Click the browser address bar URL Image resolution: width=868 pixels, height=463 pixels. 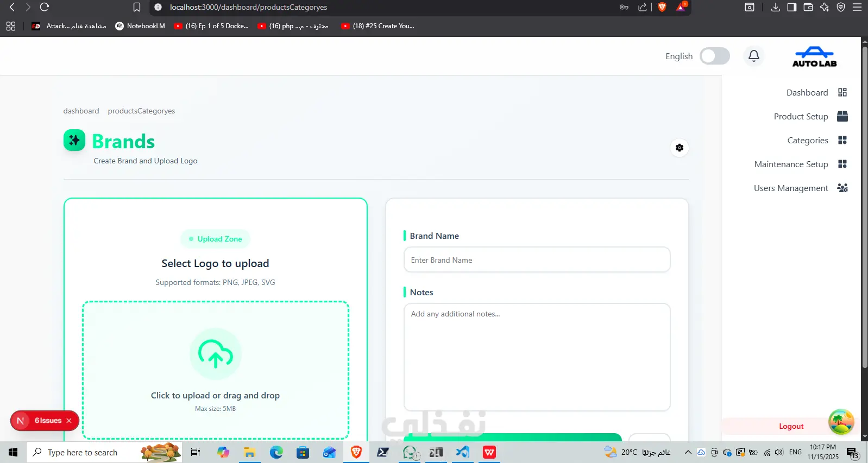248,7
